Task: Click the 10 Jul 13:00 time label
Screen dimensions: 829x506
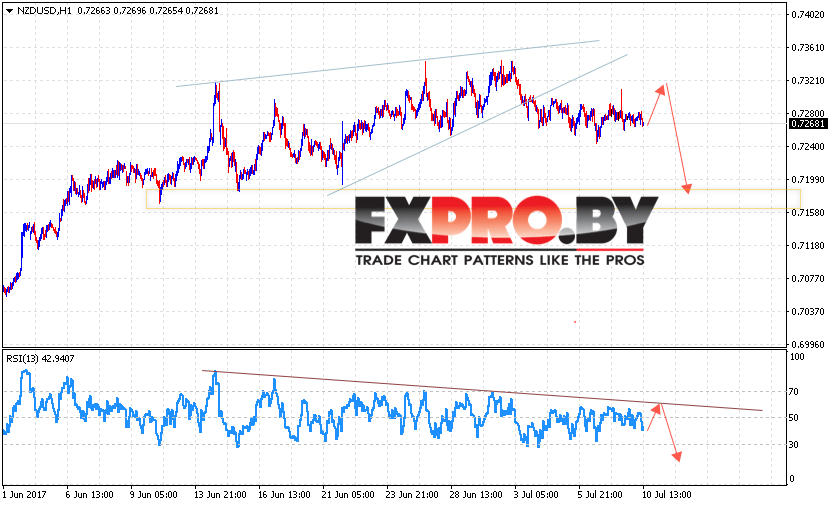Action: point(666,495)
